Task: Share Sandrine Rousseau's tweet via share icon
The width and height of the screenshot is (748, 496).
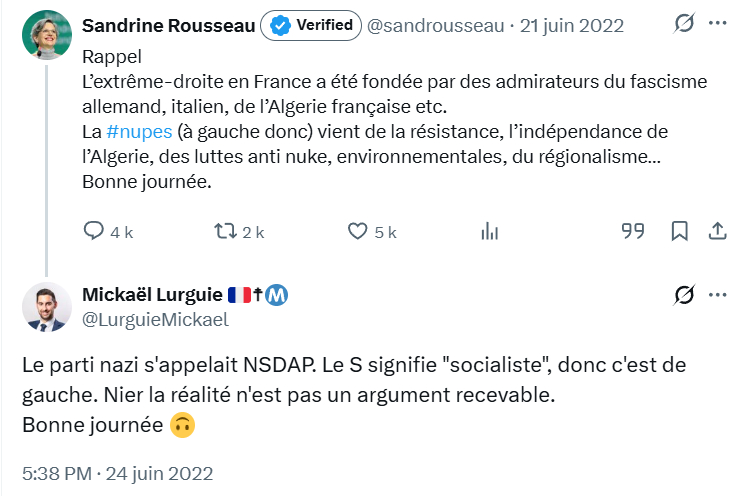Action: click(716, 231)
